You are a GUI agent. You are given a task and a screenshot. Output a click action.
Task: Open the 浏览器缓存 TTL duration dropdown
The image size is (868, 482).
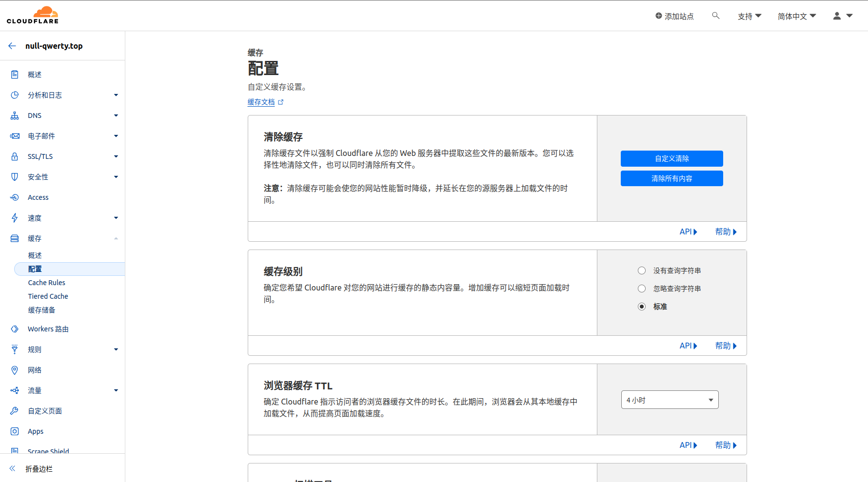click(x=670, y=399)
